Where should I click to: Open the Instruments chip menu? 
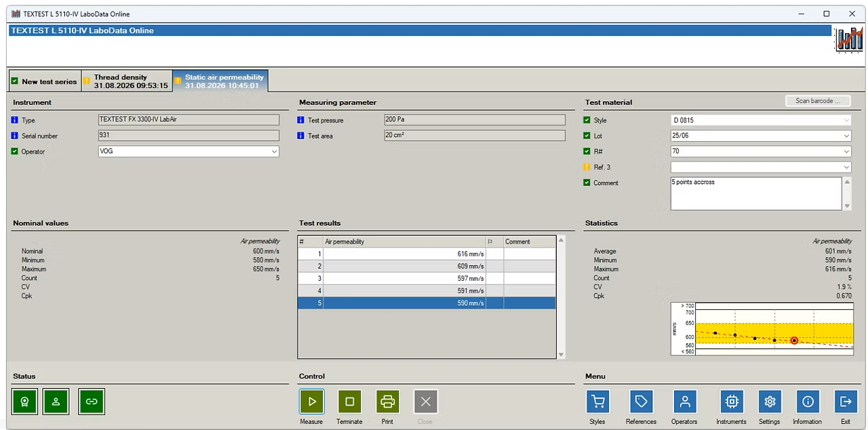pyautogui.click(x=732, y=402)
